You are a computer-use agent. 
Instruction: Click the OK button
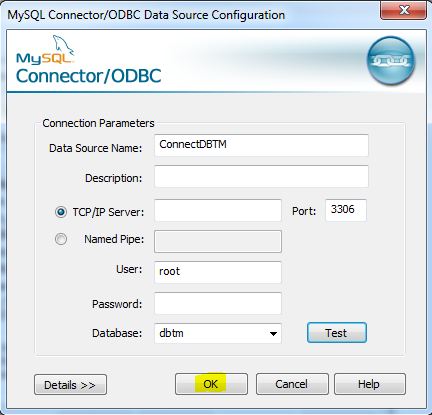pos(211,384)
